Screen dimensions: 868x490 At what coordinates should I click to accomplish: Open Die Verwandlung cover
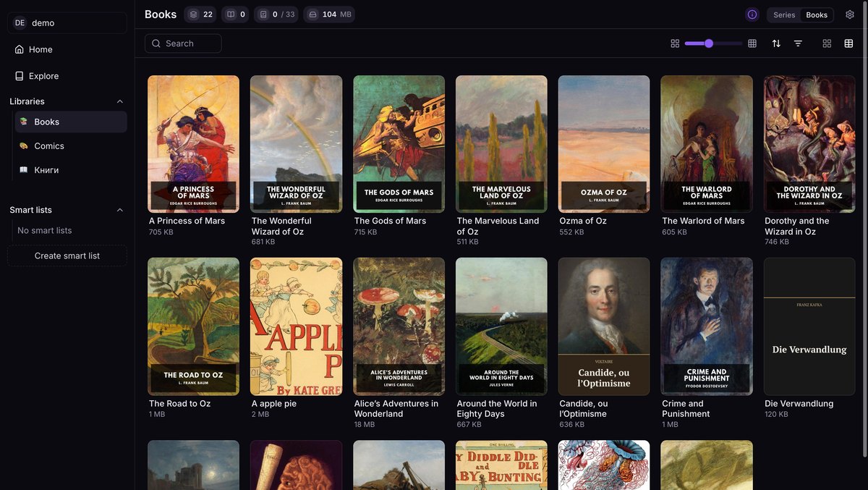click(x=809, y=326)
